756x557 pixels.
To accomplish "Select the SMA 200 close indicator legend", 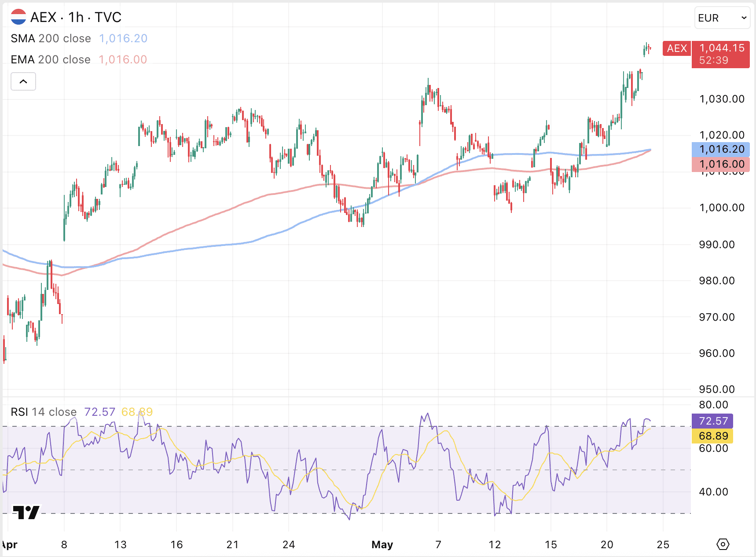I will point(51,38).
